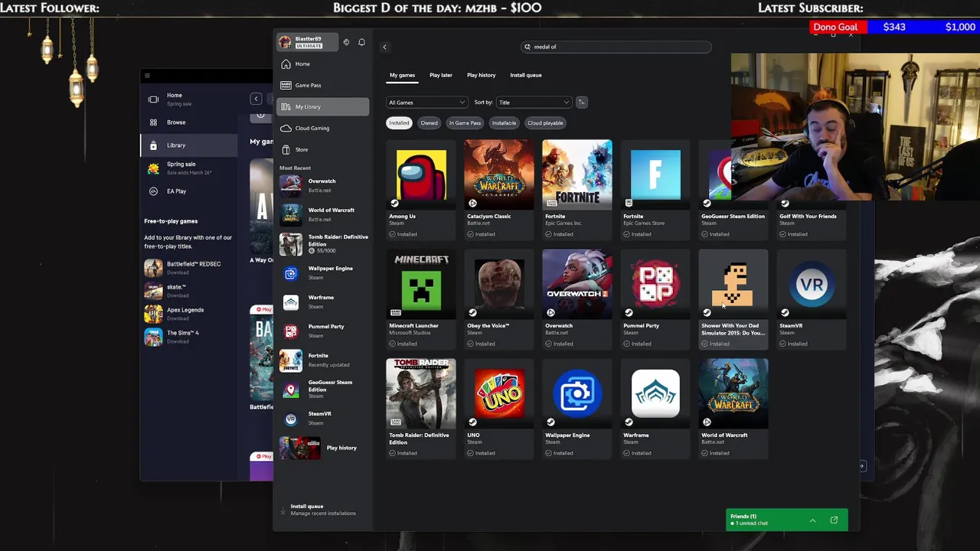Open the Sort by Title dropdown
This screenshot has height=551, width=980.
pos(534,103)
